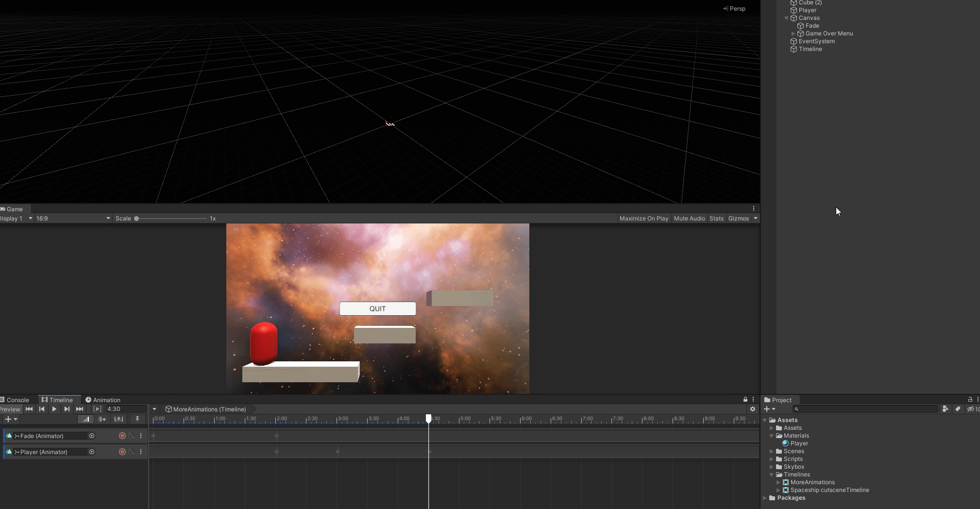Expand the Scenes folder
This screenshot has height=509, width=980.
click(x=771, y=451)
